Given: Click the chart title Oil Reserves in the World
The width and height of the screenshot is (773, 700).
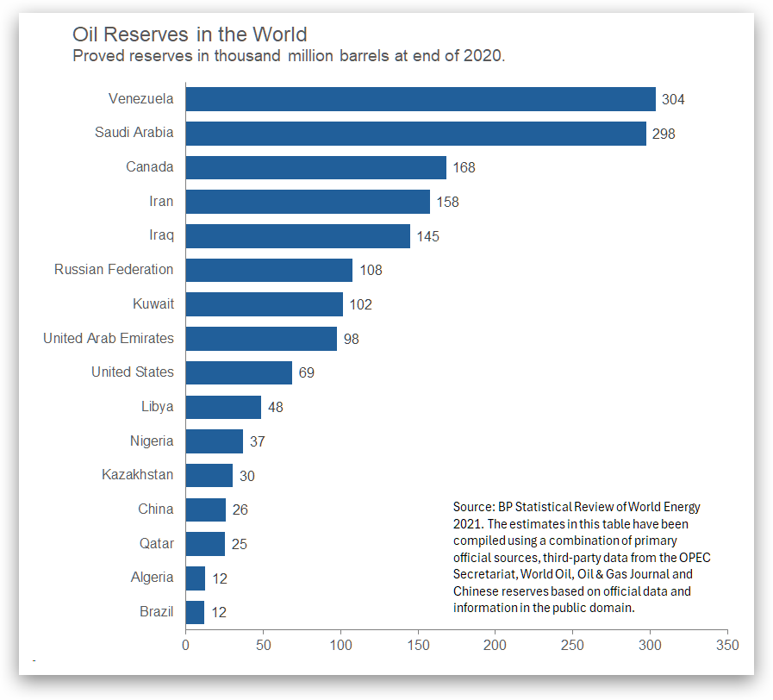Looking at the screenshot, I should (190, 34).
